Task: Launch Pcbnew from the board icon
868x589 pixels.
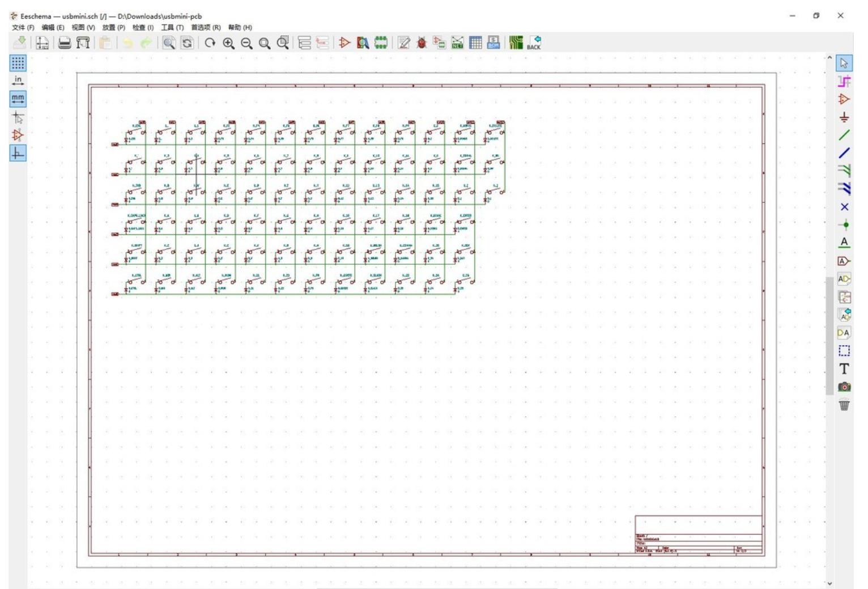Action: pos(516,43)
